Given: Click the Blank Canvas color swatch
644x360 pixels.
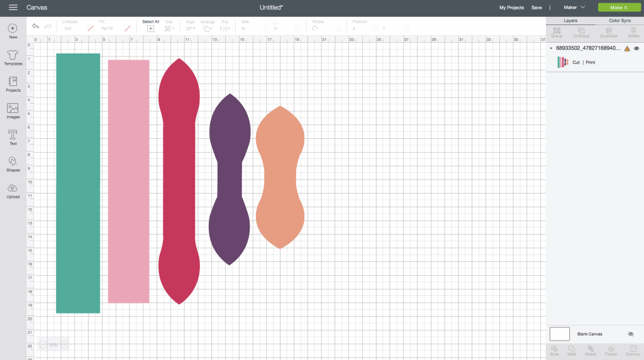Looking at the screenshot, I should point(559,334).
